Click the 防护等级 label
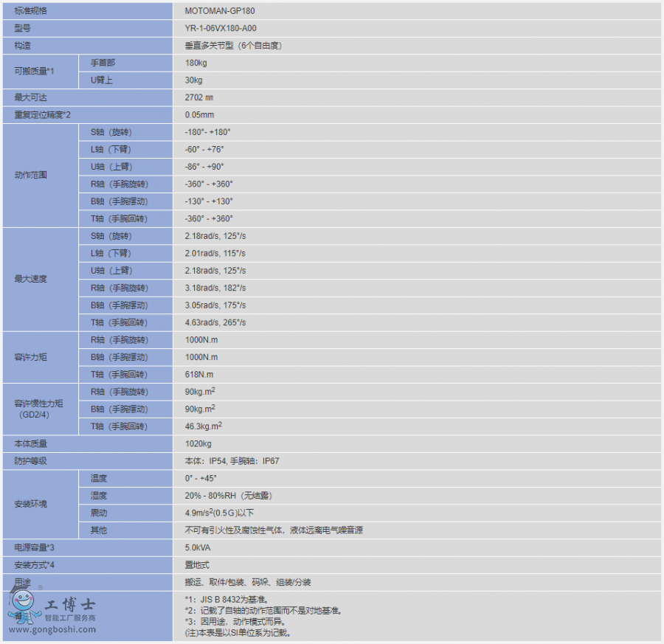664x644 pixels. (30, 462)
